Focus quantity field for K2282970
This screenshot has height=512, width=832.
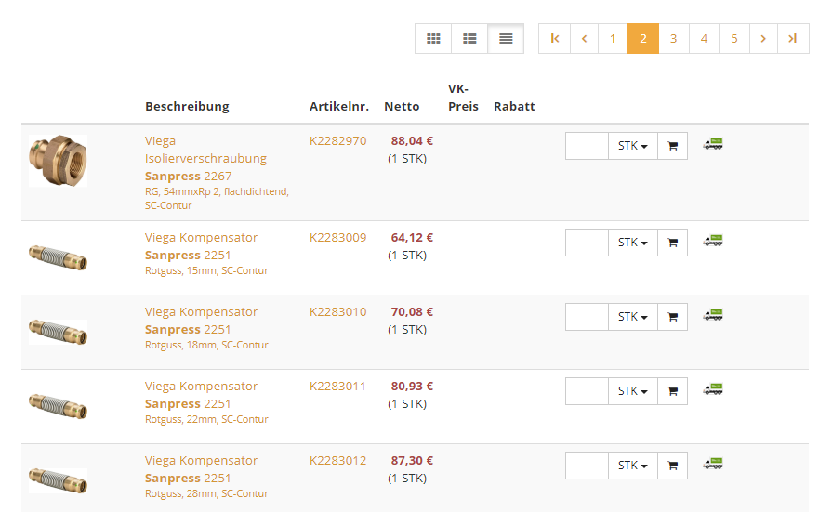586,146
